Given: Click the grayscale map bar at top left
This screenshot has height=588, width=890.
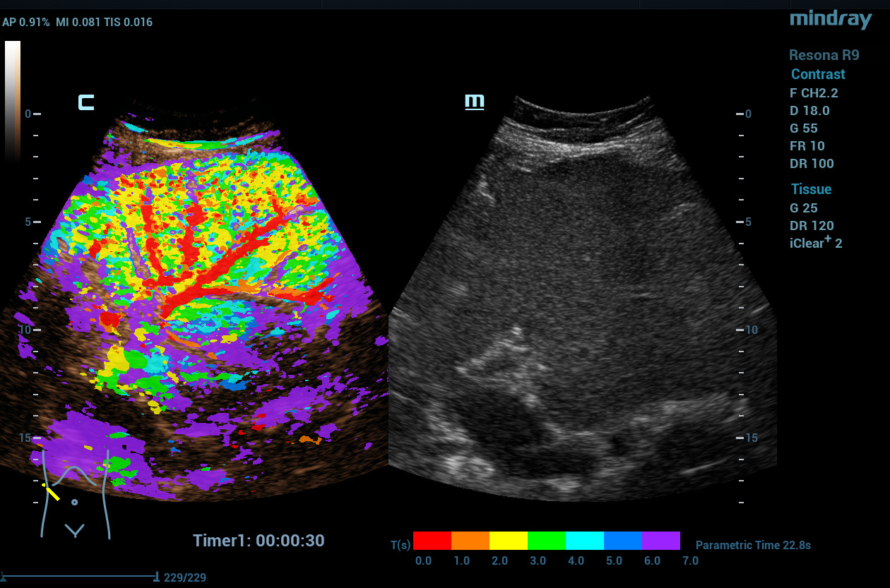Looking at the screenshot, I should pos(13,99).
